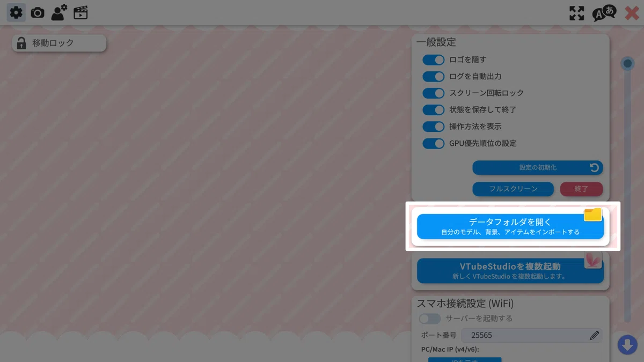Click the red 終了 button
644x362 pixels.
(582, 189)
